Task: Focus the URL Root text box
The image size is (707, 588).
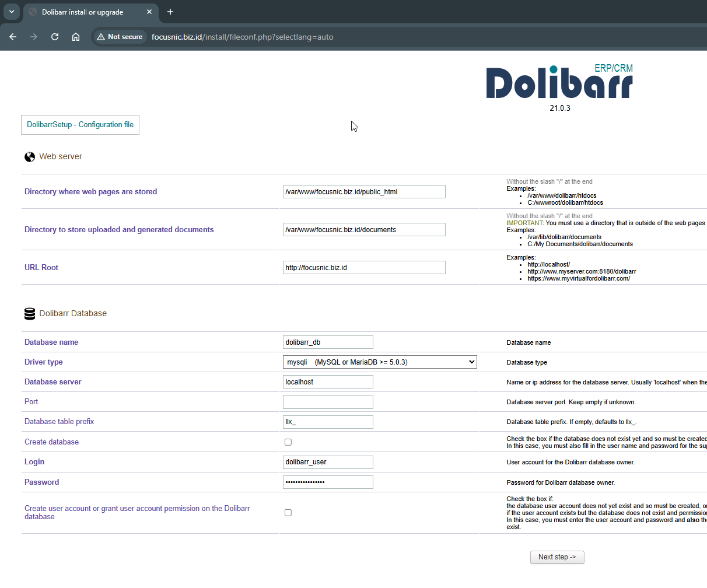Action: click(364, 268)
